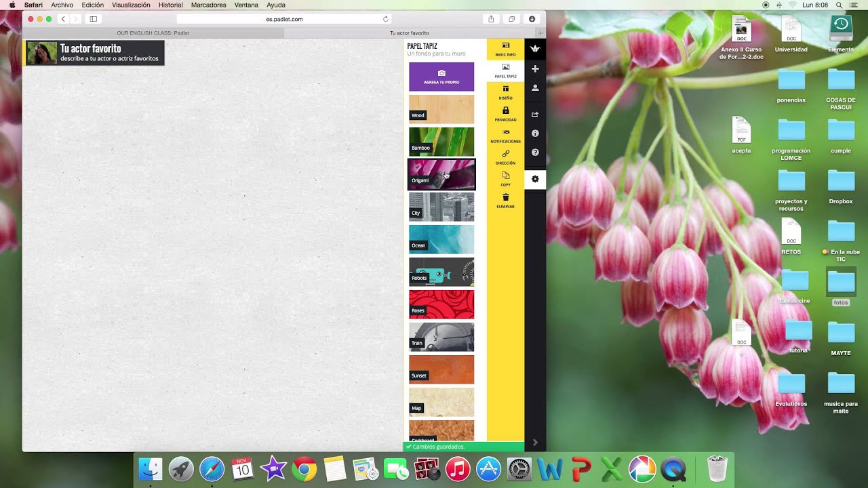Image resolution: width=868 pixels, height=488 pixels.
Task: Switch to OUR ENGLISH CLASS: Padlet tab
Action: pyautogui.click(x=153, y=33)
